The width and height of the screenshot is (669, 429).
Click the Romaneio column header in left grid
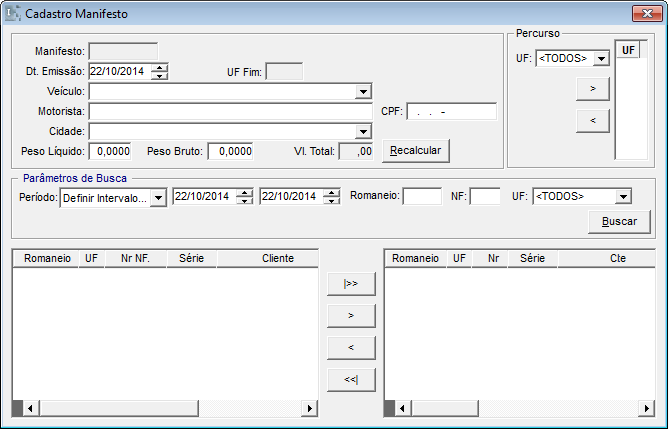[47, 258]
